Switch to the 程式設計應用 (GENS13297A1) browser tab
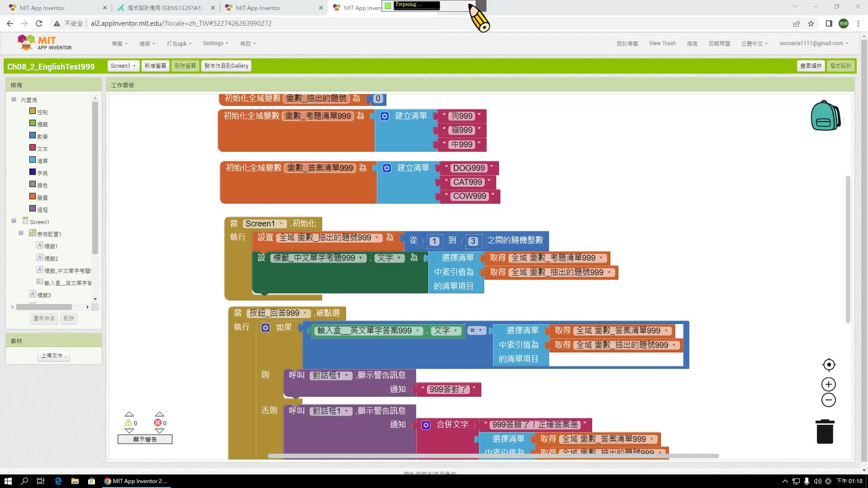This screenshot has width=868, height=488. coord(165,8)
